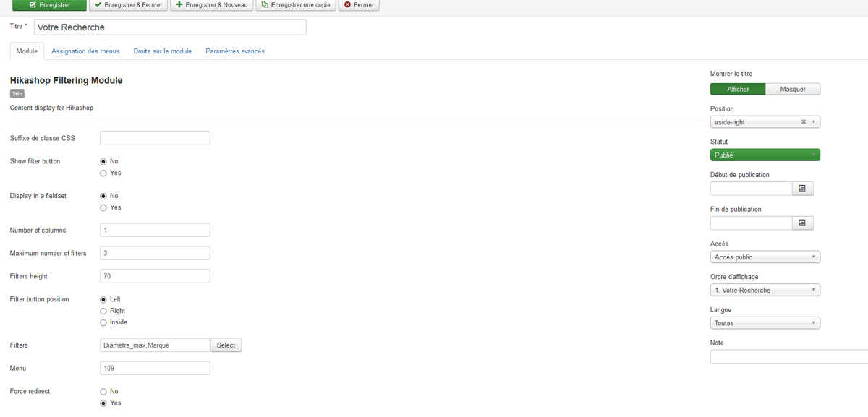Open the Position dropdown 'aside-right'
The width and height of the screenshot is (868, 417).
(x=765, y=122)
